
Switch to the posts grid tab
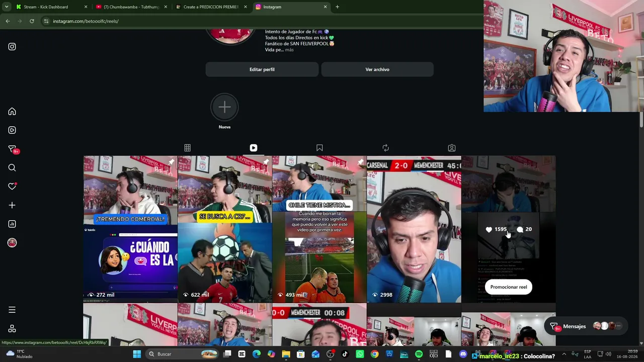click(x=187, y=148)
